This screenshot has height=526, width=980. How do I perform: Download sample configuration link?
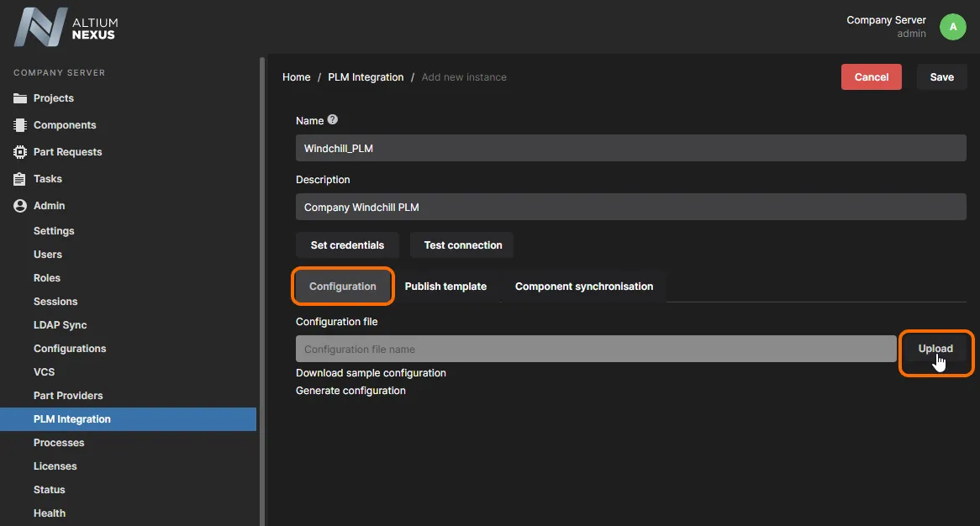tap(371, 373)
